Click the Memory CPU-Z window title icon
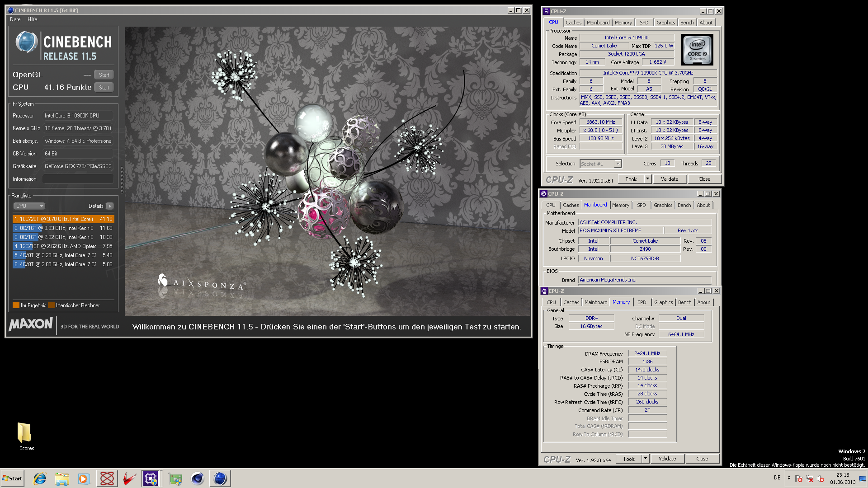868x488 pixels. click(544, 291)
